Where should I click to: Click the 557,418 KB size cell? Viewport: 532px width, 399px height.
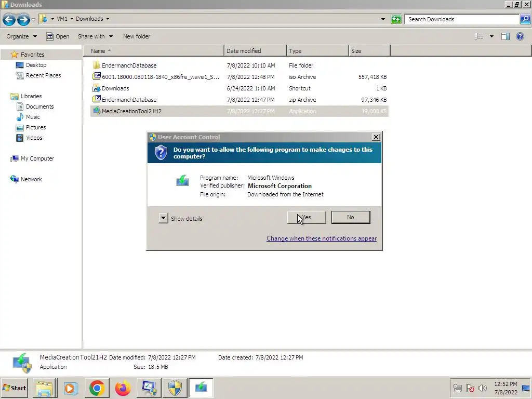[372, 77]
